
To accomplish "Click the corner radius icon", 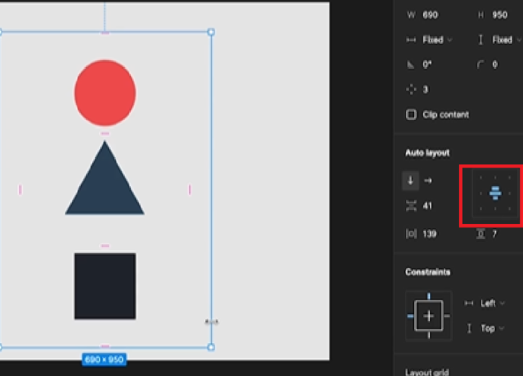I will pos(480,65).
